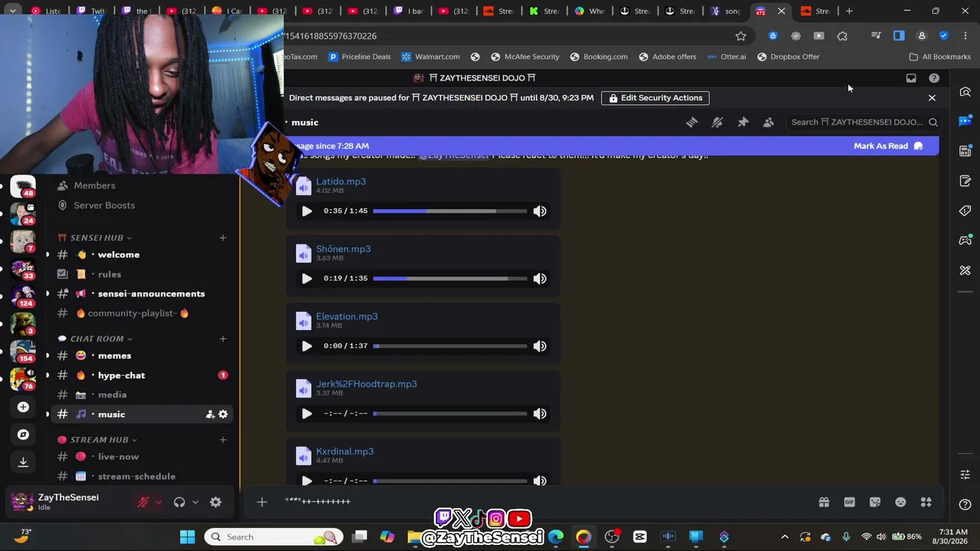Add a channel to CHAT ROOM category
This screenshot has height=551, width=980.
tap(223, 339)
